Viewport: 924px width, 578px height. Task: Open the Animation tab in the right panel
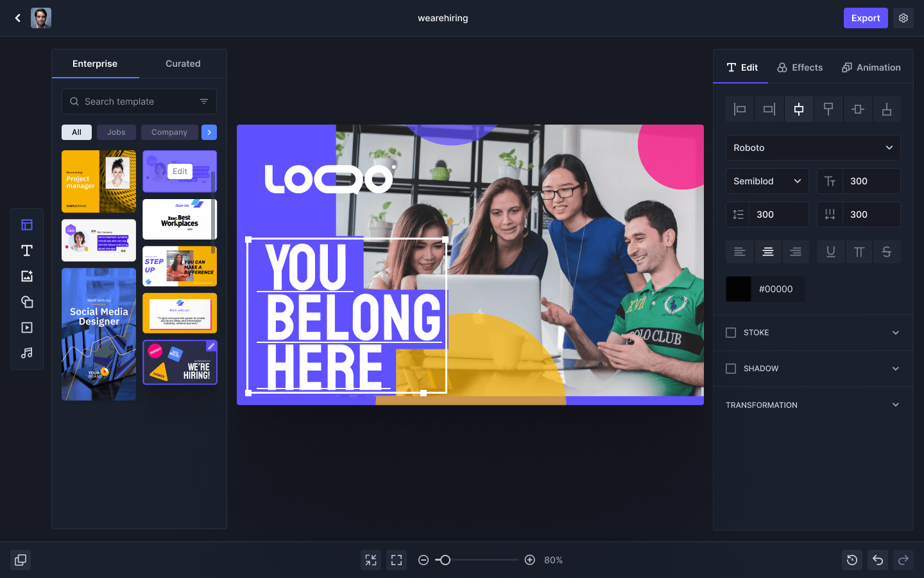point(871,67)
